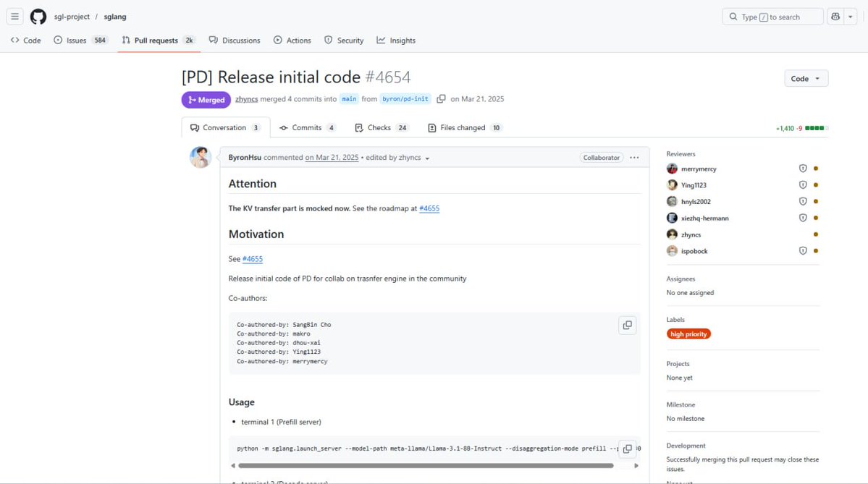Select the Conversation tab
The image size is (868, 484).
(225, 128)
